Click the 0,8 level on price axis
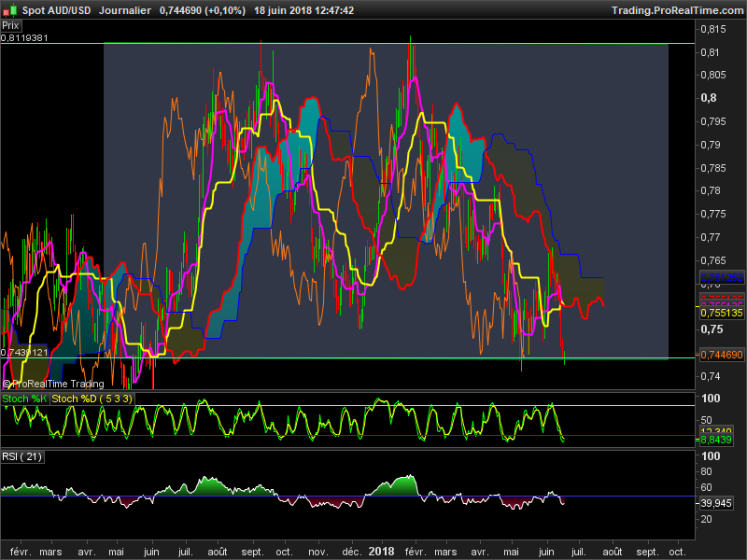This screenshot has height=560, width=747. (x=709, y=98)
